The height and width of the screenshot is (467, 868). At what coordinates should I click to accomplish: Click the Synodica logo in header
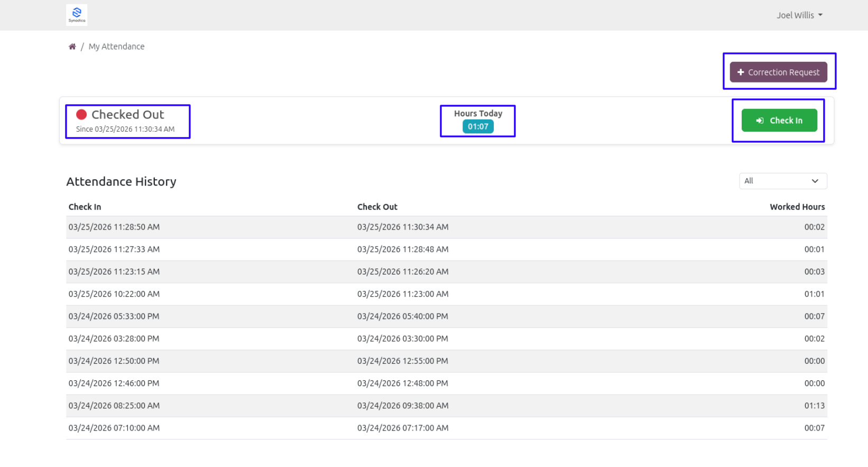[x=77, y=15]
